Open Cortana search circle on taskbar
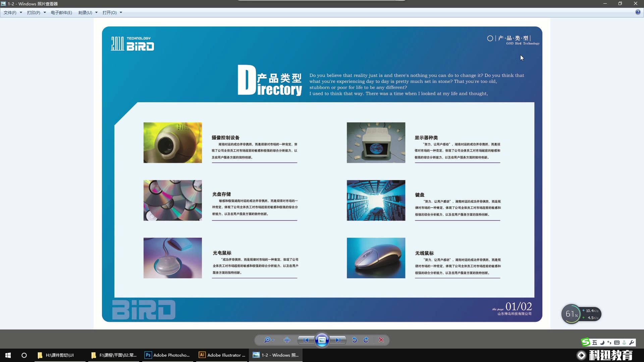Screen dimensions: 644x362 24,355
